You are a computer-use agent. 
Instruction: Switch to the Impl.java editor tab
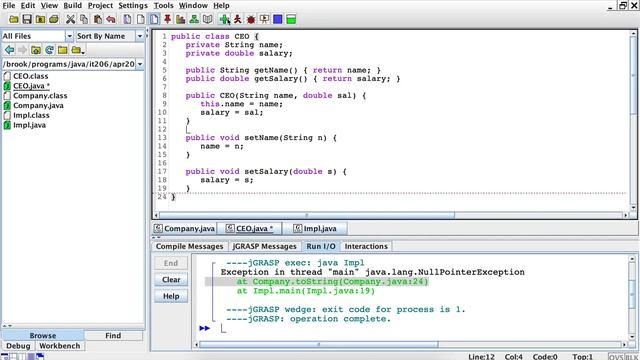click(x=315, y=229)
